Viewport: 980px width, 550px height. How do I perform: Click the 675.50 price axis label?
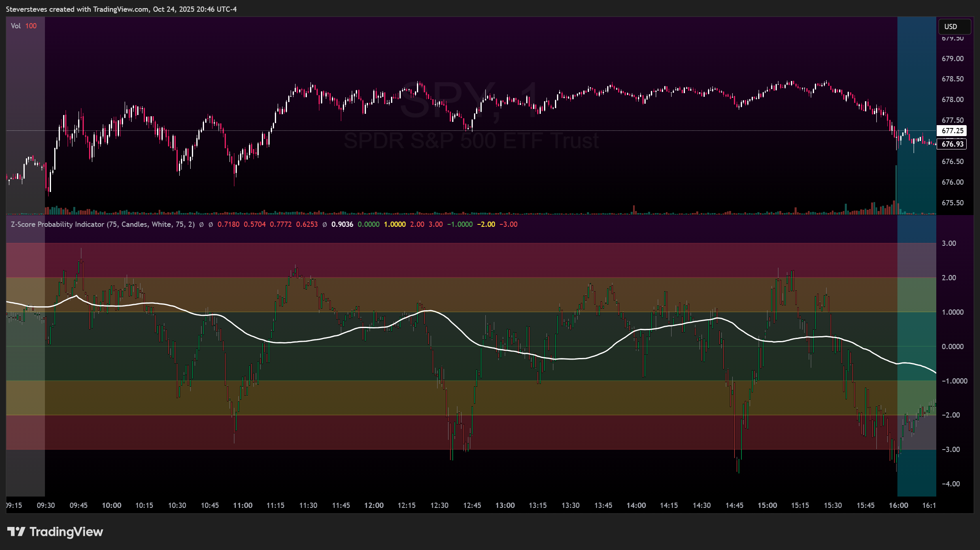952,203
